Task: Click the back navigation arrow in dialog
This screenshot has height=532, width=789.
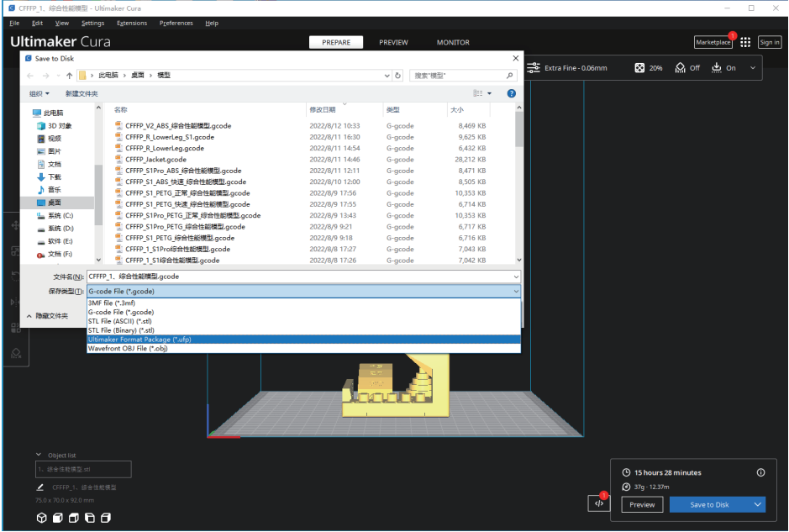Action: click(30, 76)
